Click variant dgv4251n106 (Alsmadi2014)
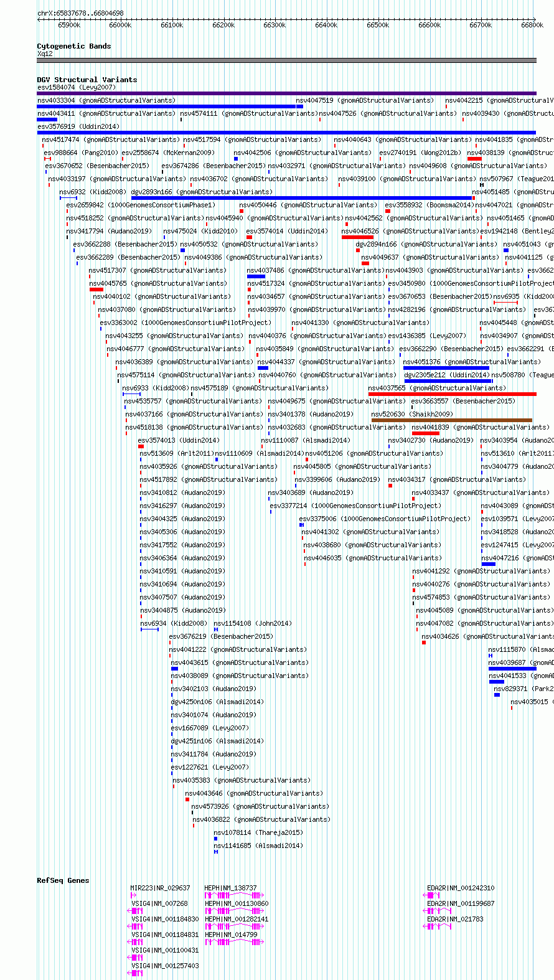 pyautogui.click(x=217, y=741)
